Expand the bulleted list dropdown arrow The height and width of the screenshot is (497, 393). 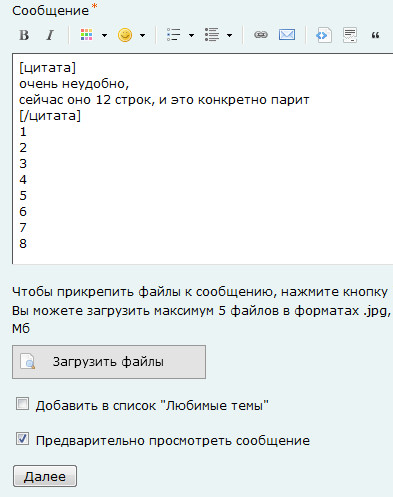[191, 35]
